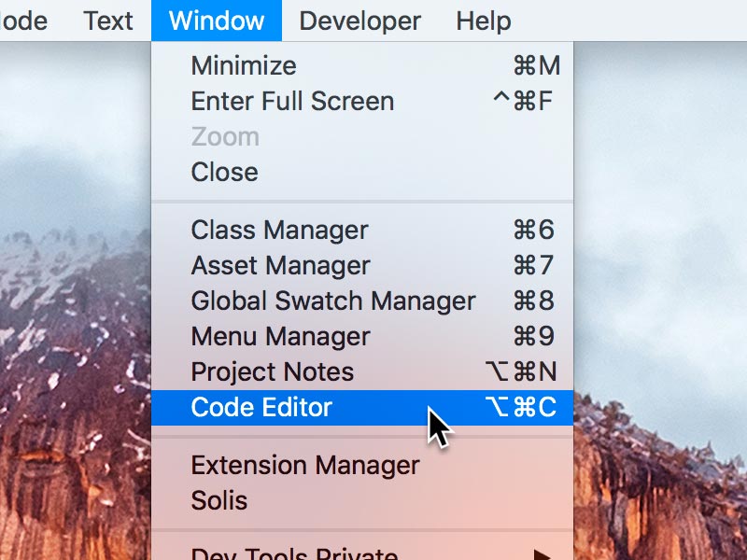Screen dimensions: 747x560
Task: Open the partially visible Mode menu
Action: [23, 21]
